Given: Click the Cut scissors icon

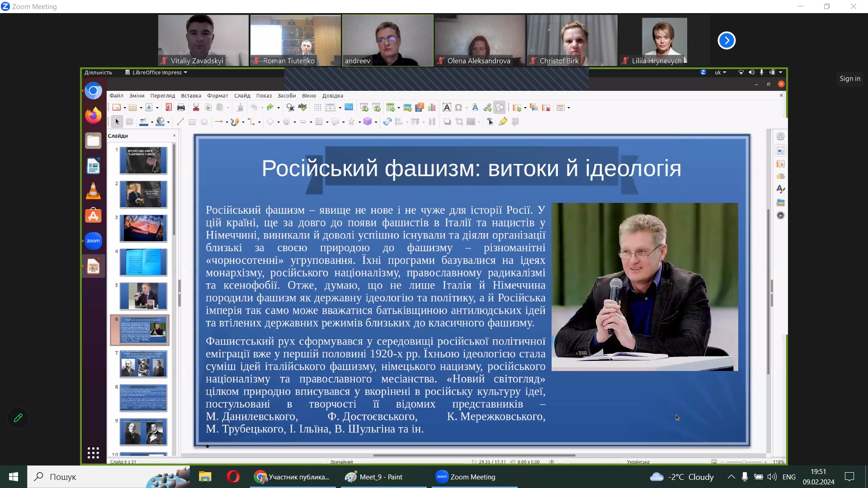Looking at the screenshot, I should [x=196, y=108].
